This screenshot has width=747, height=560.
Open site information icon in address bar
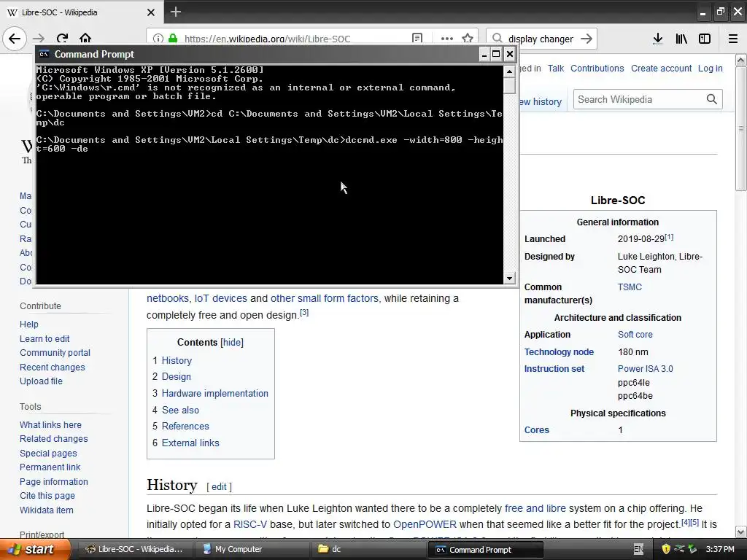pyautogui.click(x=158, y=39)
